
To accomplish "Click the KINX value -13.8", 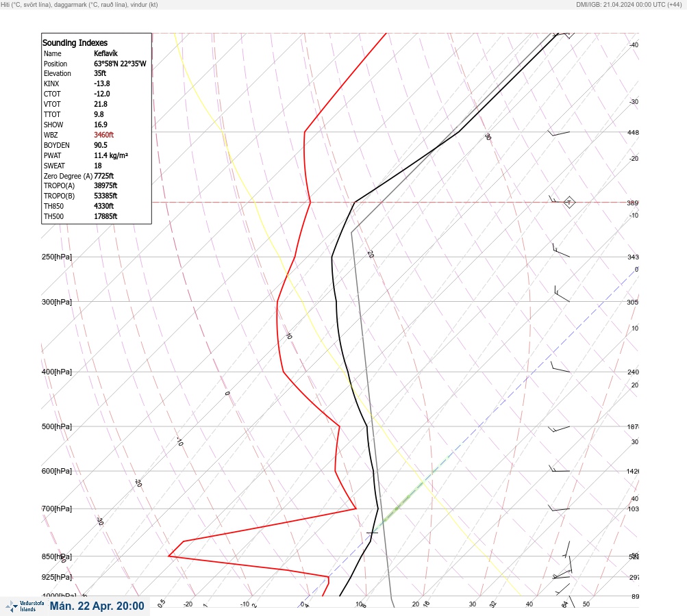I will coord(101,84).
